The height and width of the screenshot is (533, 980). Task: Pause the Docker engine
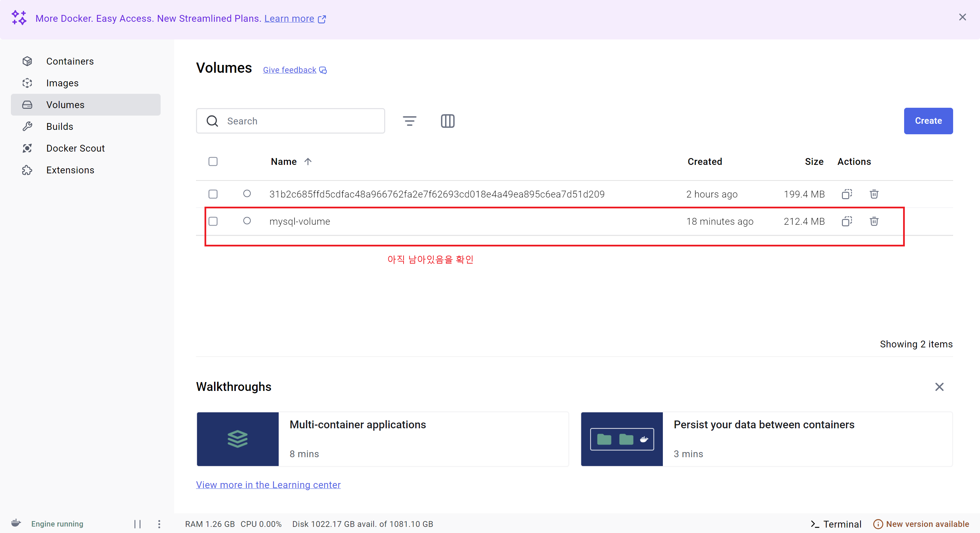(137, 524)
